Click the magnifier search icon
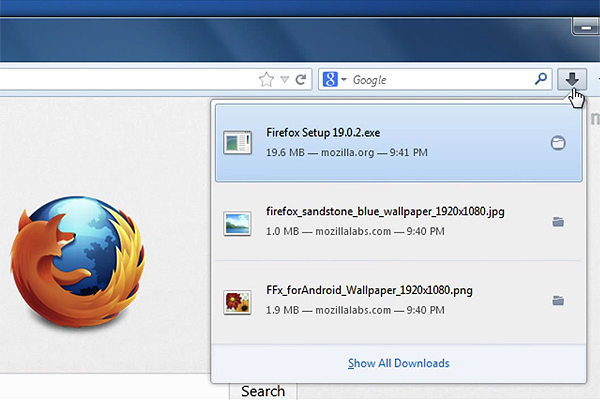The image size is (600, 400). point(541,79)
